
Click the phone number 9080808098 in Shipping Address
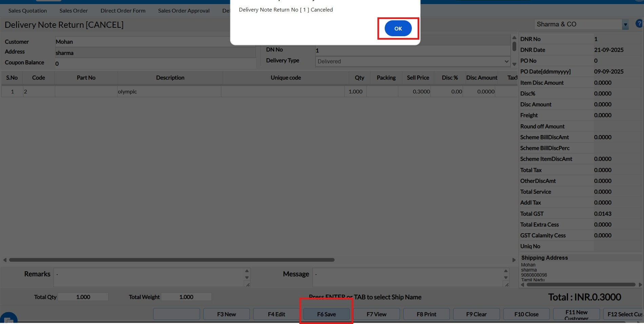point(534,275)
